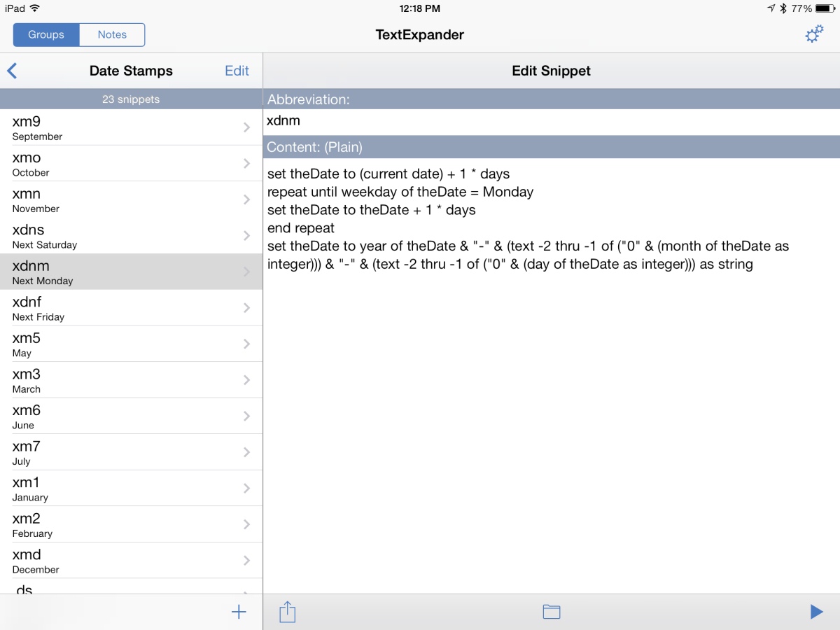Tap the 23 snippets count bar
The width and height of the screenshot is (840, 630).
click(x=132, y=99)
